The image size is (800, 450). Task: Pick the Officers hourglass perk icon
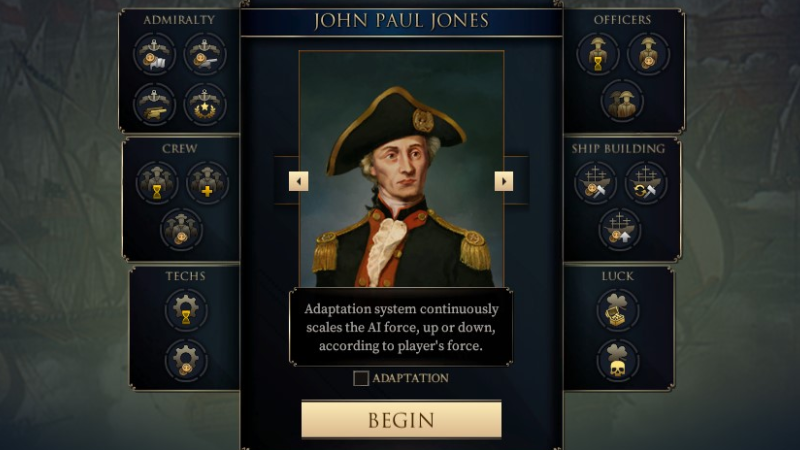click(x=597, y=54)
